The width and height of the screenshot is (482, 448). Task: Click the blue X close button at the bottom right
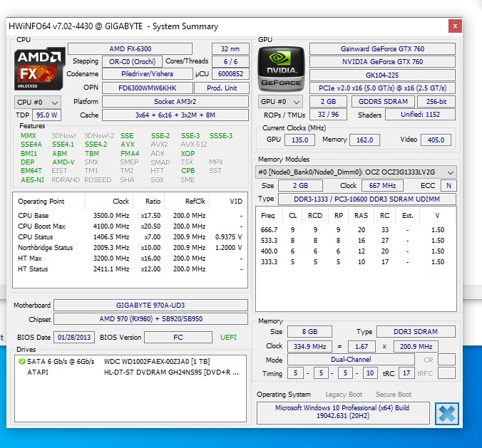(446, 414)
